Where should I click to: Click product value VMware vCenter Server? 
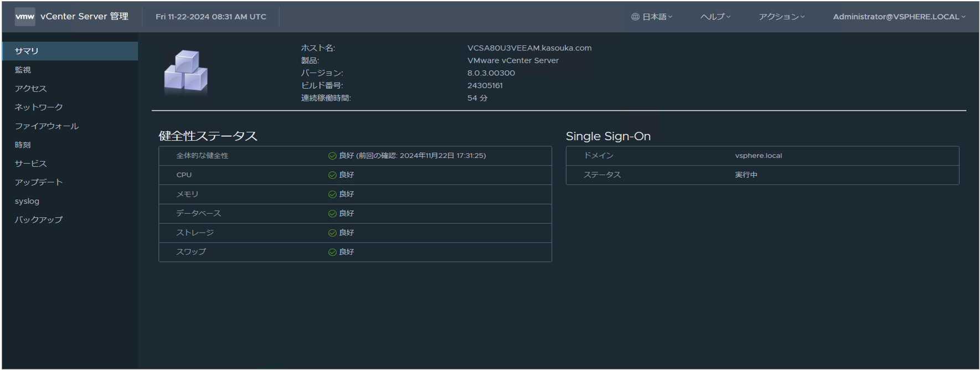[x=513, y=60]
